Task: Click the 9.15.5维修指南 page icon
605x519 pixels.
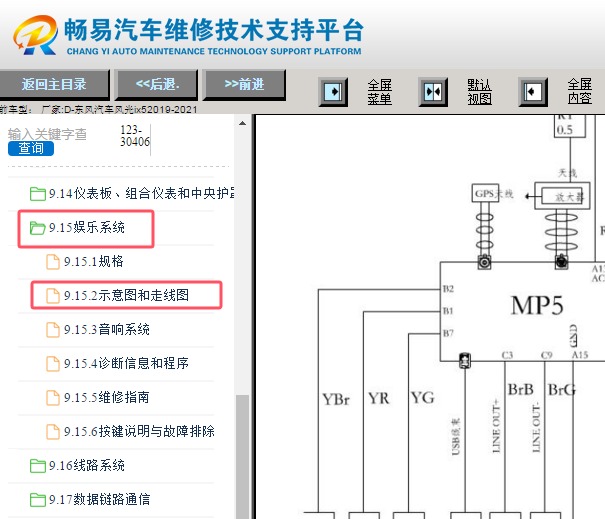Action: [x=53, y=397]
